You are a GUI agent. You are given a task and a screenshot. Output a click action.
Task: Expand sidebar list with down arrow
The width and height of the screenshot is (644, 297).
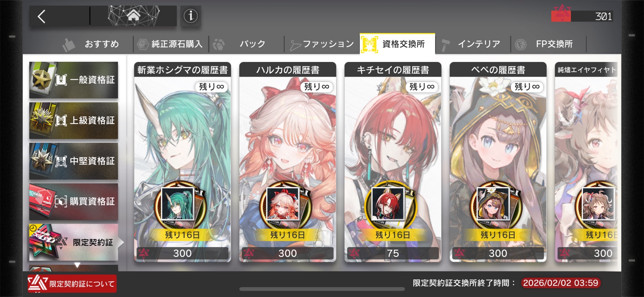(x=77, y=265)
